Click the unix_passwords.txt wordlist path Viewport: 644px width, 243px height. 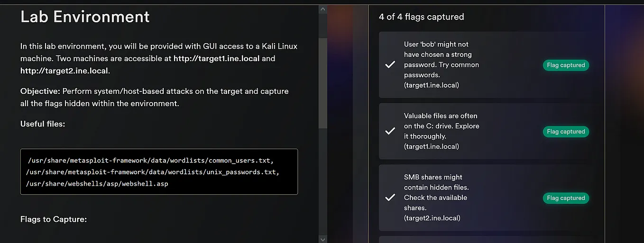tap(153, 172)
